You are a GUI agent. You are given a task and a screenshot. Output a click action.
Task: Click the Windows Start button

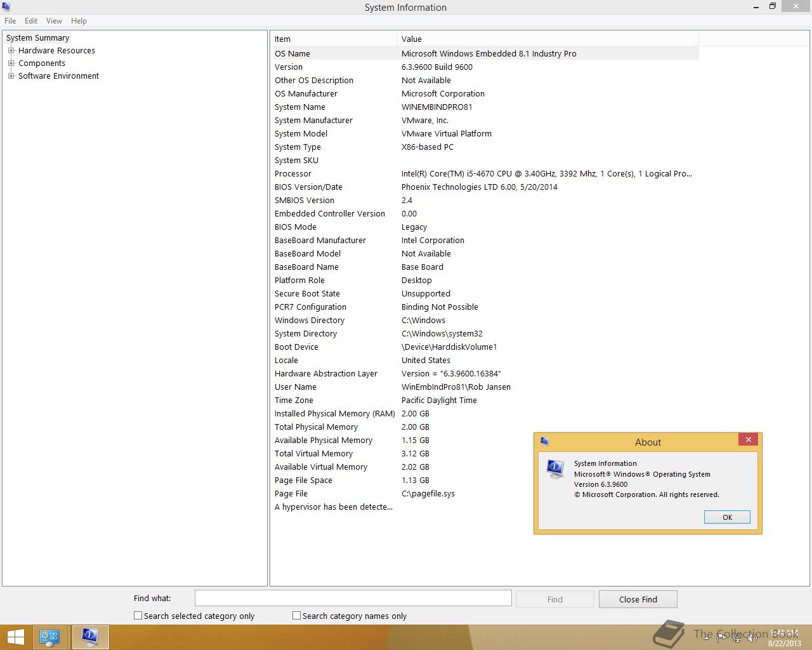(x=15, y=637)
